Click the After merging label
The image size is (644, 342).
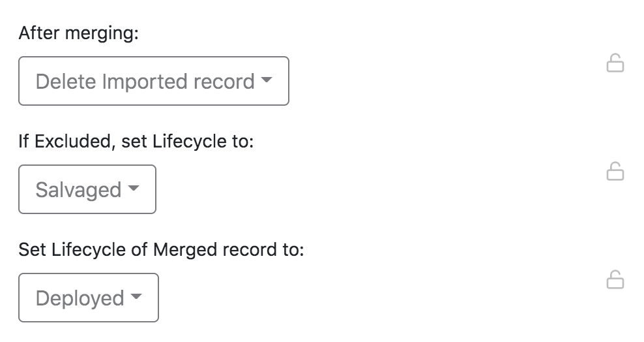pos(79,33)
